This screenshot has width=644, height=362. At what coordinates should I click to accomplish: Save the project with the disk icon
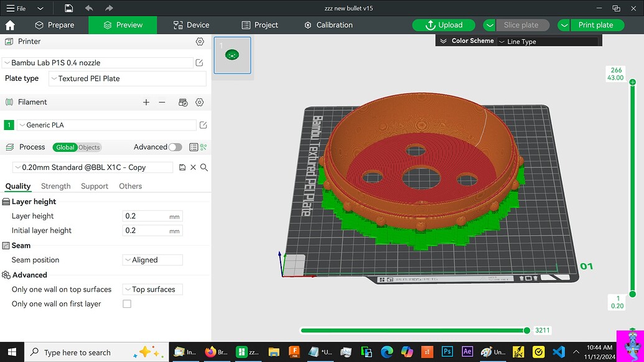[68, 8]
